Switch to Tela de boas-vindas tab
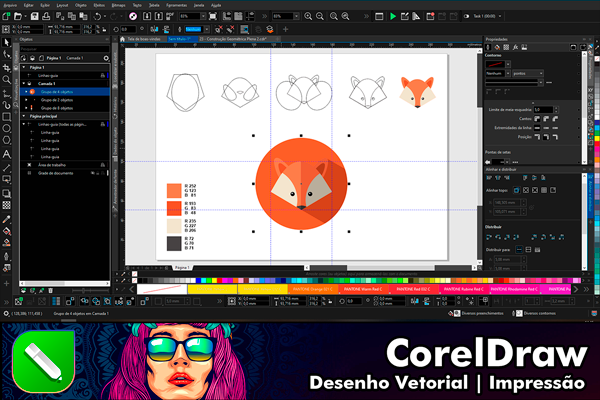 tap(144, 37)
